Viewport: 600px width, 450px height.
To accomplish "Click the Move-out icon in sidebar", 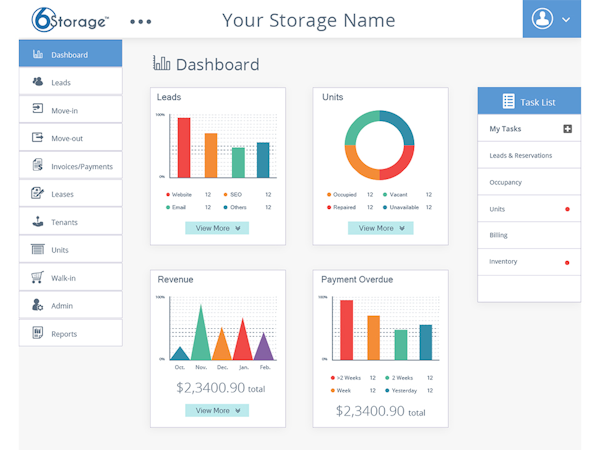I will pyautogui.click(x=37, y=138).
